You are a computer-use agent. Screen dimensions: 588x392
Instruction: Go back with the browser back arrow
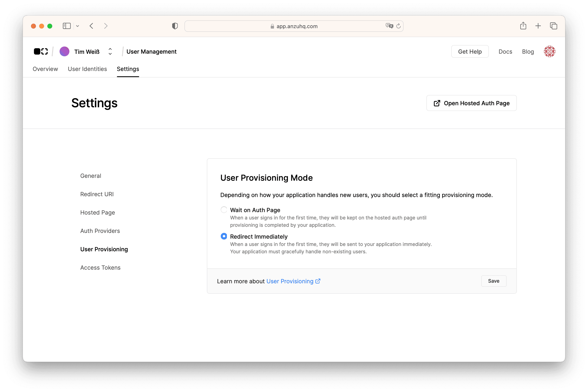point(92,26)
